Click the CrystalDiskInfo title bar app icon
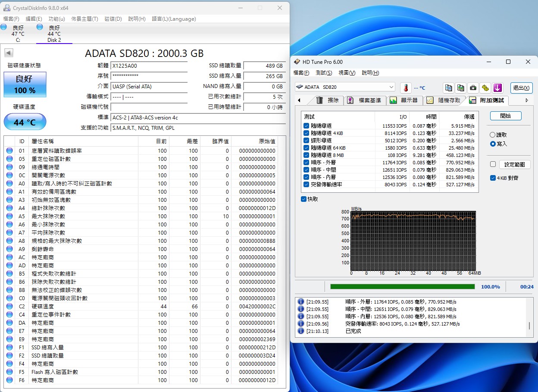The height and width of the screenshot is (392, 538). (x=7, y=8)
